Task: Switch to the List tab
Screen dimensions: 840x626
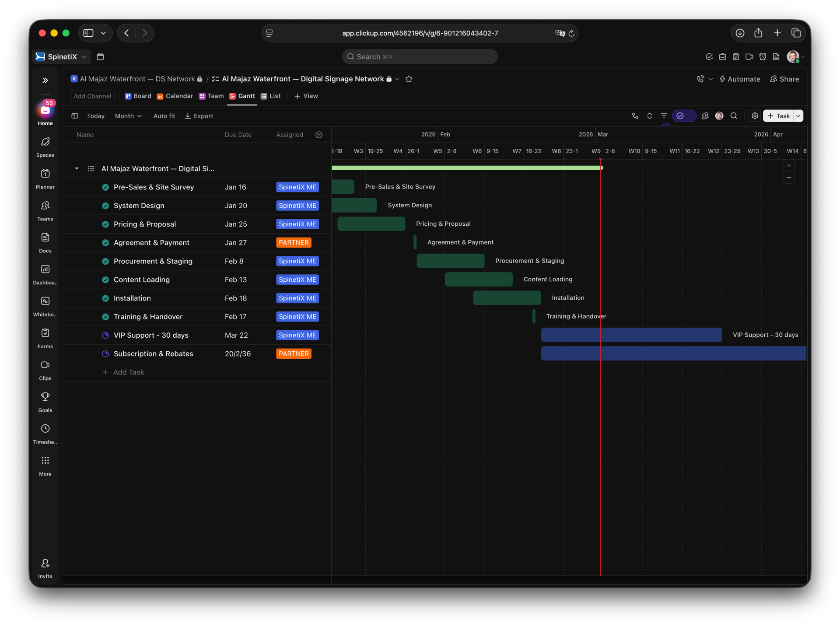Action: [x=271, y=96]
